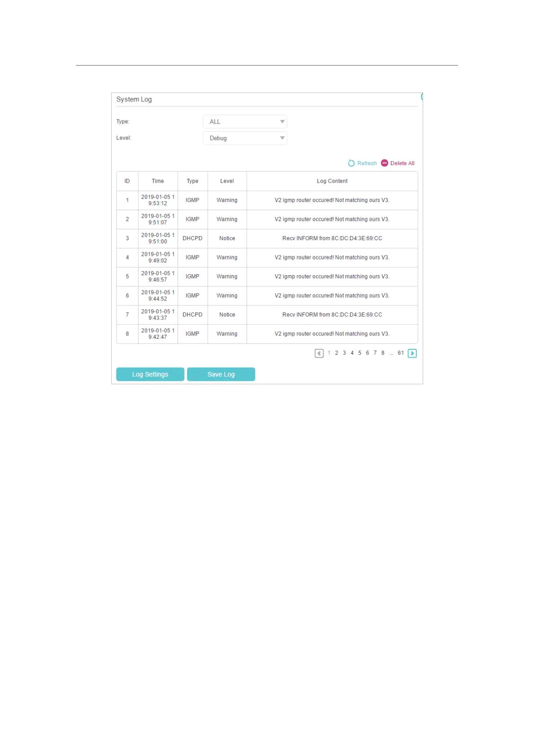Click Warning level in row 5
The height and width of the screenshot is (756, 534).
(227, 277)
